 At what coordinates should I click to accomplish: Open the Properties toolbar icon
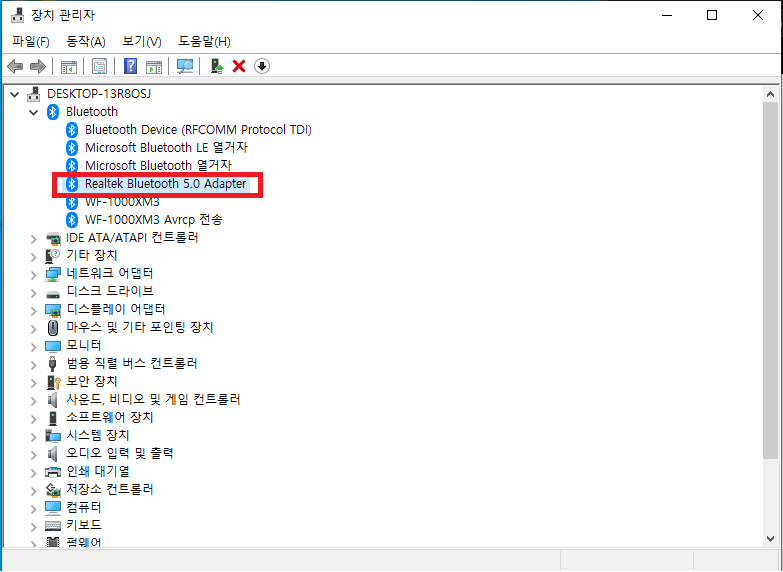tap(99, 66)
